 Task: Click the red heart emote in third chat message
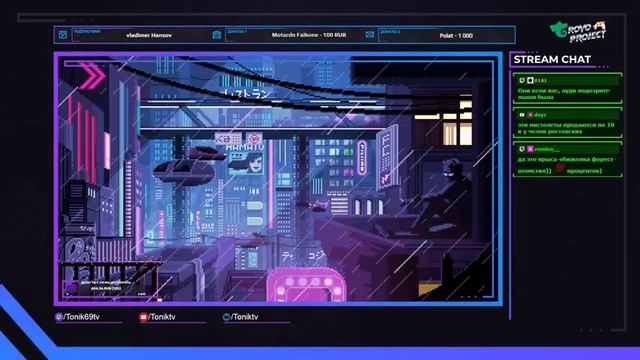coord(560,169)
